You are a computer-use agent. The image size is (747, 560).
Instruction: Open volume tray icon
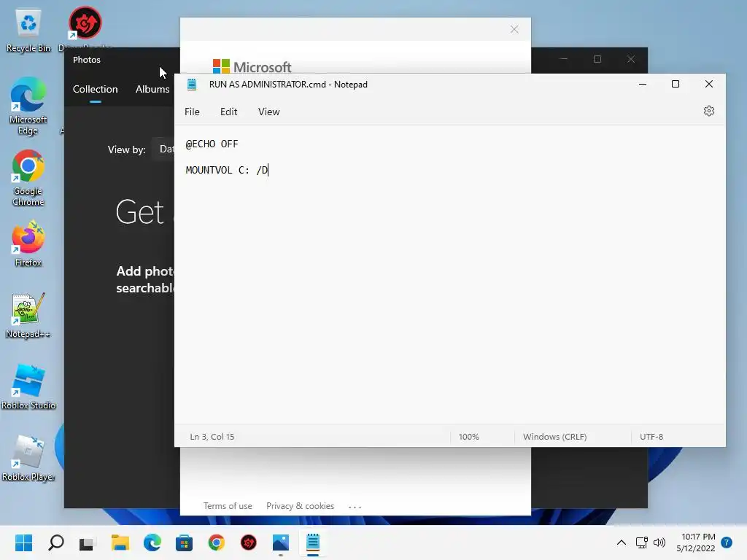pos(659,542)
